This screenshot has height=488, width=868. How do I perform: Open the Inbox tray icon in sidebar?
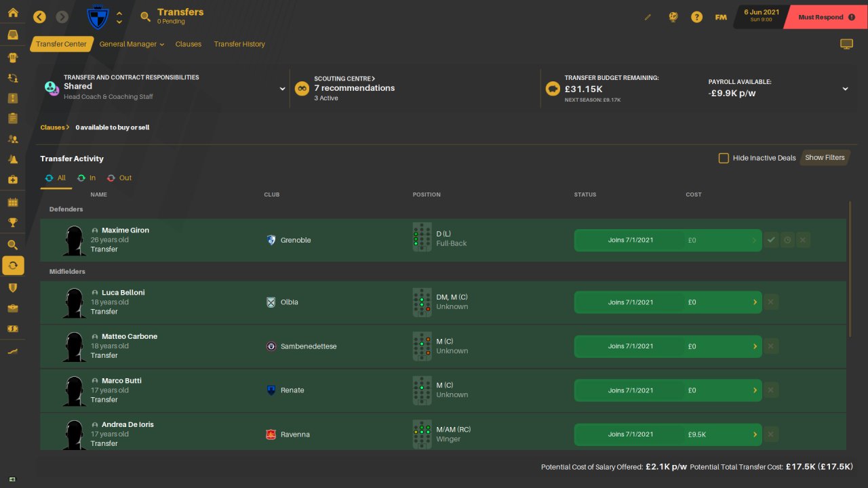tap(13, 35)
